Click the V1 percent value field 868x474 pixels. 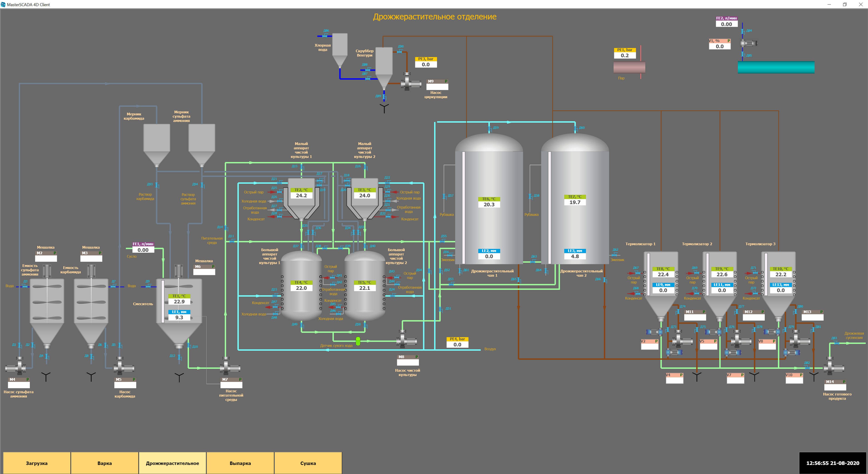click(x=719, y=46)
